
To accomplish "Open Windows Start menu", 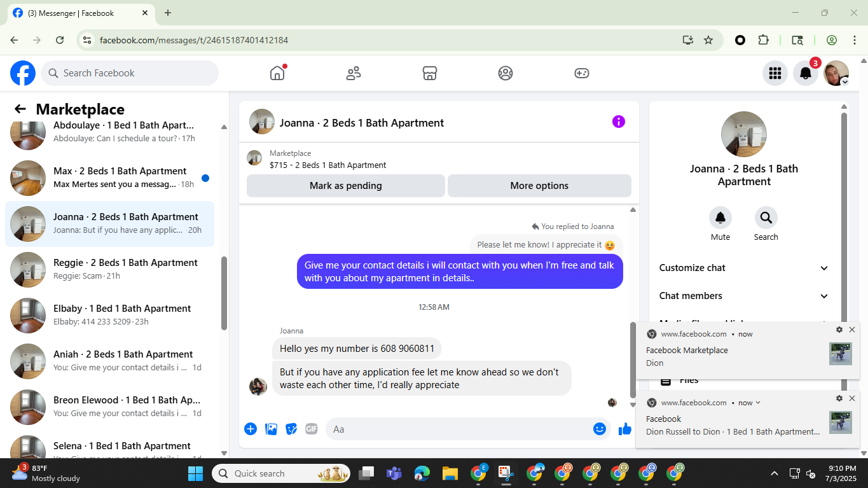I will point(195,473).
